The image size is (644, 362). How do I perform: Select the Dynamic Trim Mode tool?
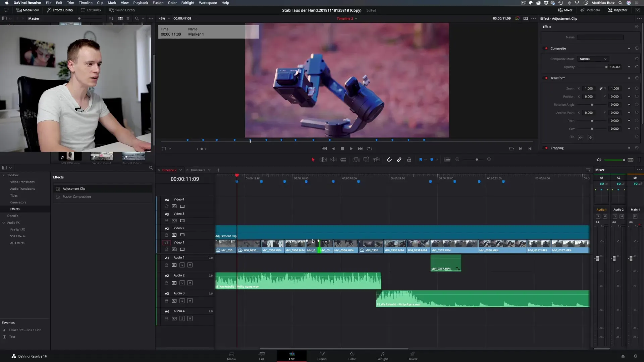(333, 160)
